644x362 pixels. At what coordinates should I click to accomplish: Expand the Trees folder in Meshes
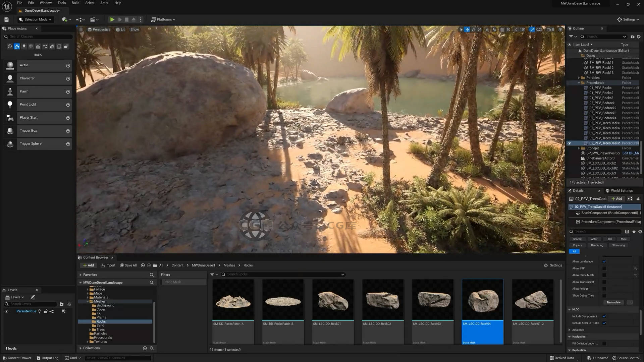pyautogui.click(x=90, y=330)
